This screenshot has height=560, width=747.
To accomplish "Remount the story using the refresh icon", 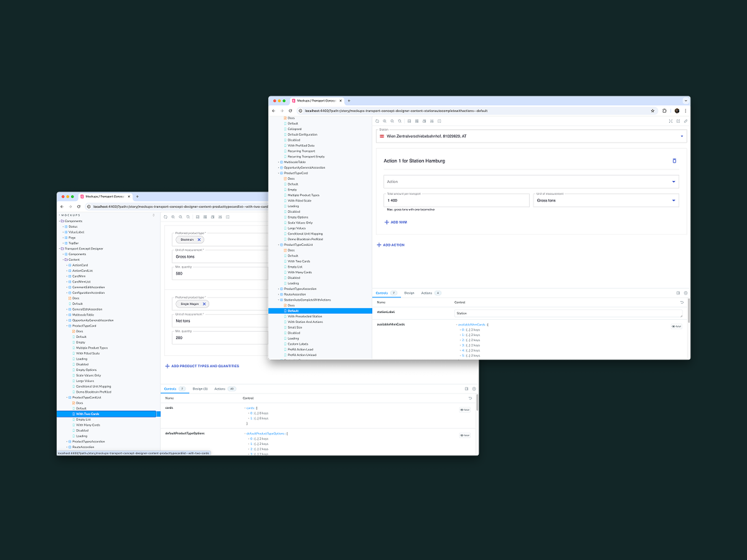I will [377, 121].
